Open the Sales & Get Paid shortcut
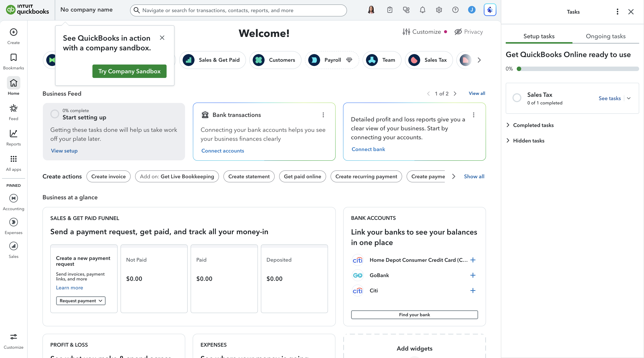This screenshot has width=644, height=358. tap(212, 60)
